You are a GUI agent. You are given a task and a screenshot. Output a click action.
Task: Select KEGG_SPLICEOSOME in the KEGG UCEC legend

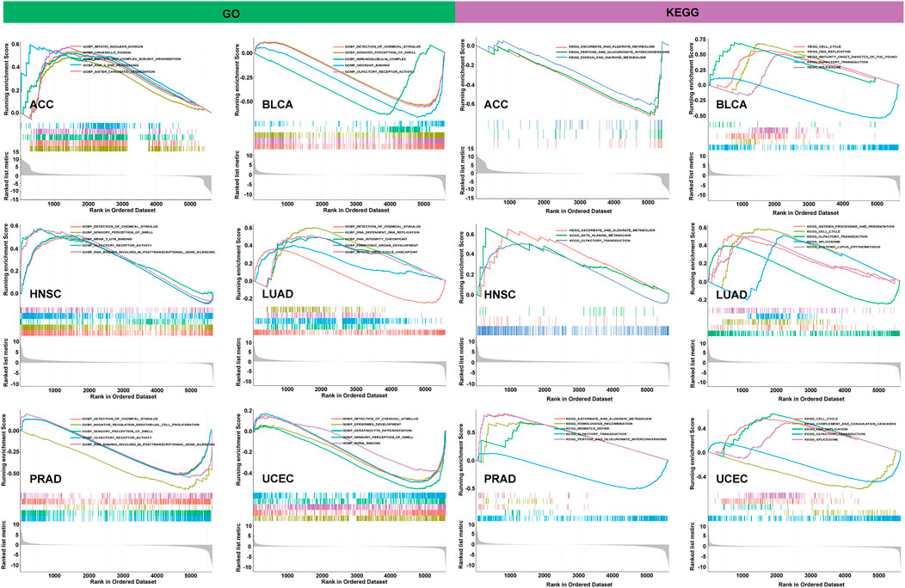pos(823,439)
